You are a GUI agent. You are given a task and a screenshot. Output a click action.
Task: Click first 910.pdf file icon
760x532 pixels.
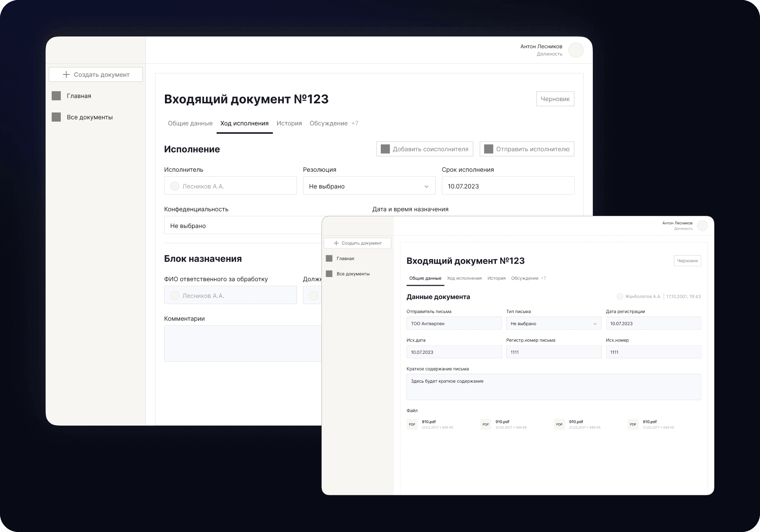pyautogui.click(x=412, y=424)
